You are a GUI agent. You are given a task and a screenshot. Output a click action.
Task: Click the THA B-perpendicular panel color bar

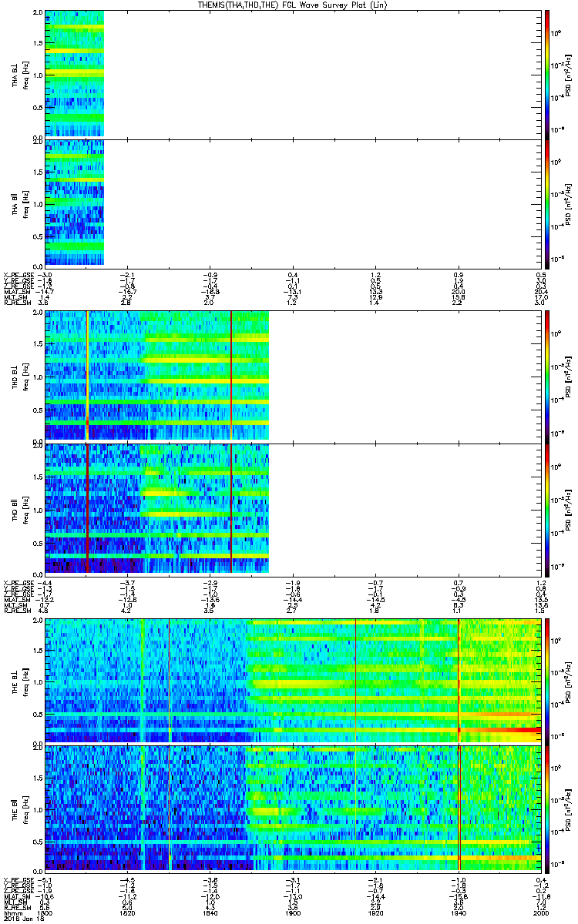[x=547, y=75]
